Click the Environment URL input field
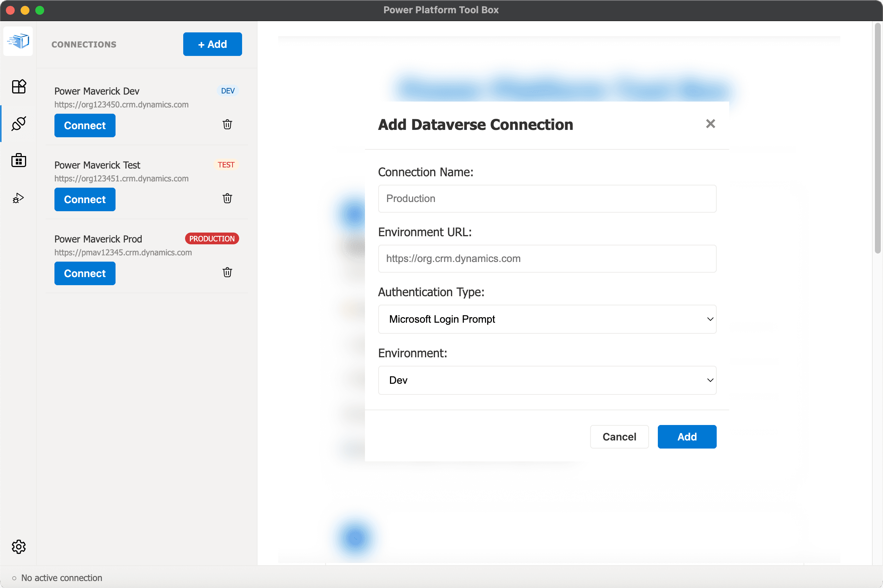 (x=547, y=259)
